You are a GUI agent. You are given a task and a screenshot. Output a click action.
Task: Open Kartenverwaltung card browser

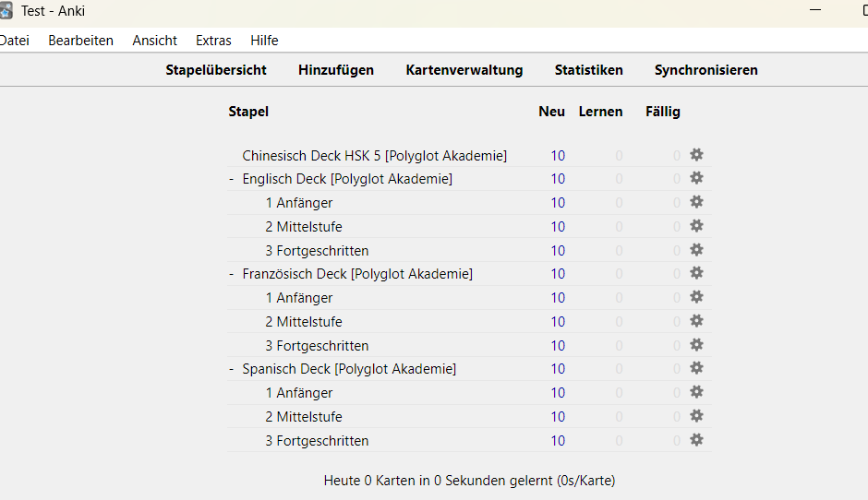click(464, 70)
